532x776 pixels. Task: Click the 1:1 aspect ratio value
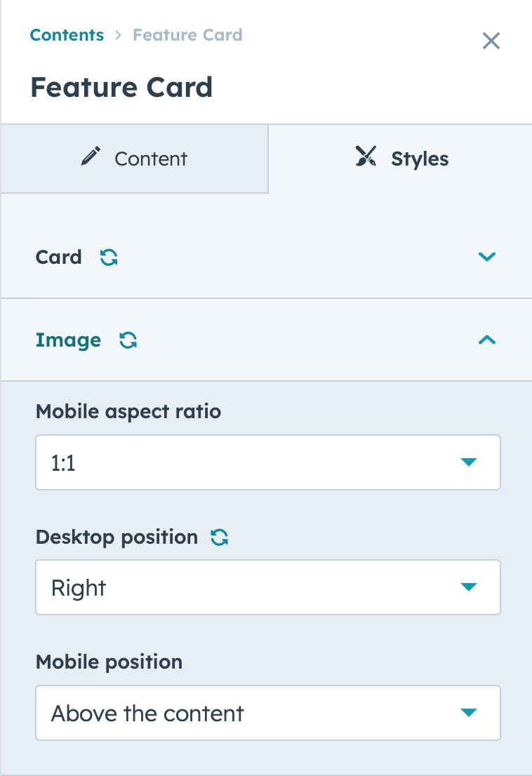coord(63,463)
